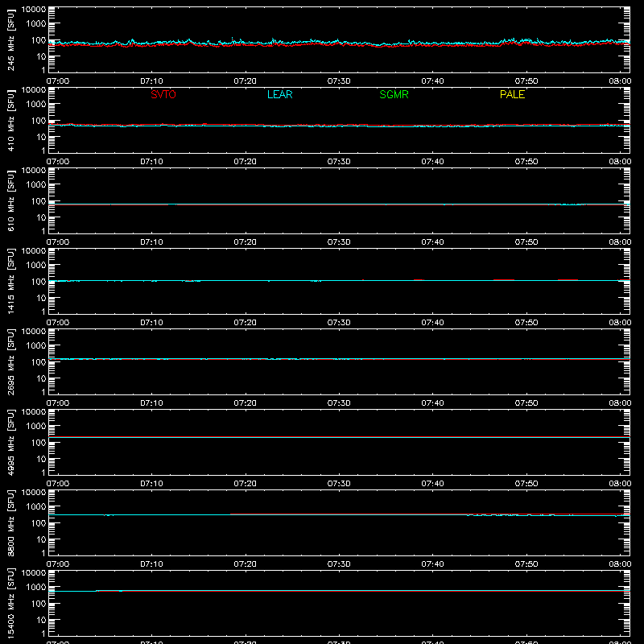Click 07:10 time label under 245 MHz plot
644x644 pixels.
(x=151, y=81)
